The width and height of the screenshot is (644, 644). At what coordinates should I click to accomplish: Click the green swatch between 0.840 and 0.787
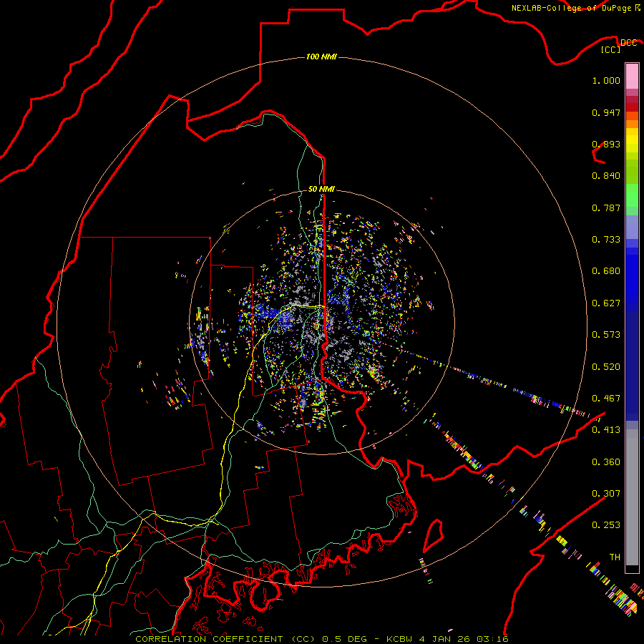click(632, 195)
